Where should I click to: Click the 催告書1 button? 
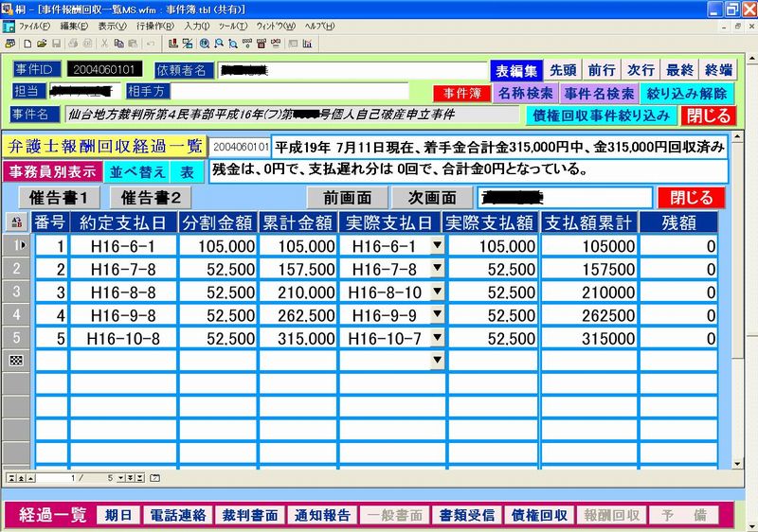[59, 198]
